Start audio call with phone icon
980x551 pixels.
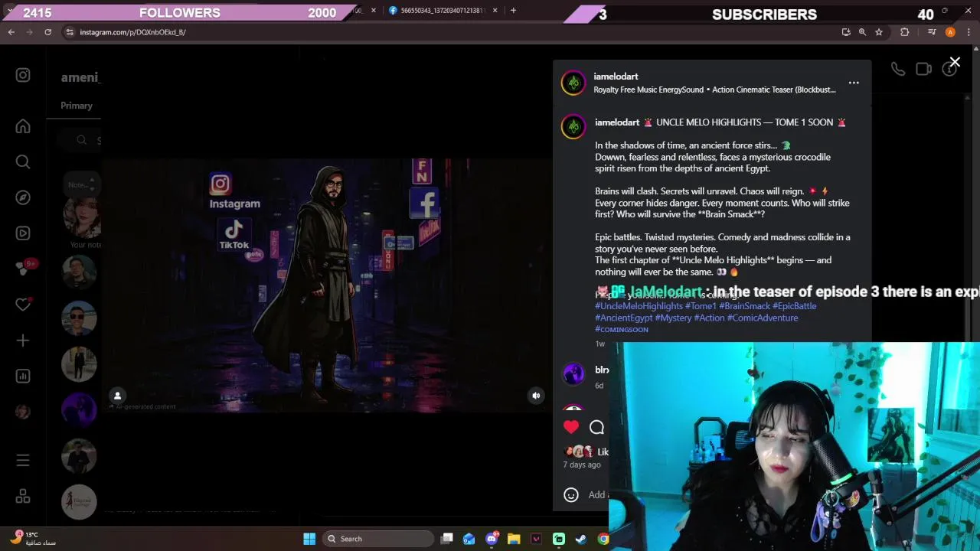pos(898,70)
